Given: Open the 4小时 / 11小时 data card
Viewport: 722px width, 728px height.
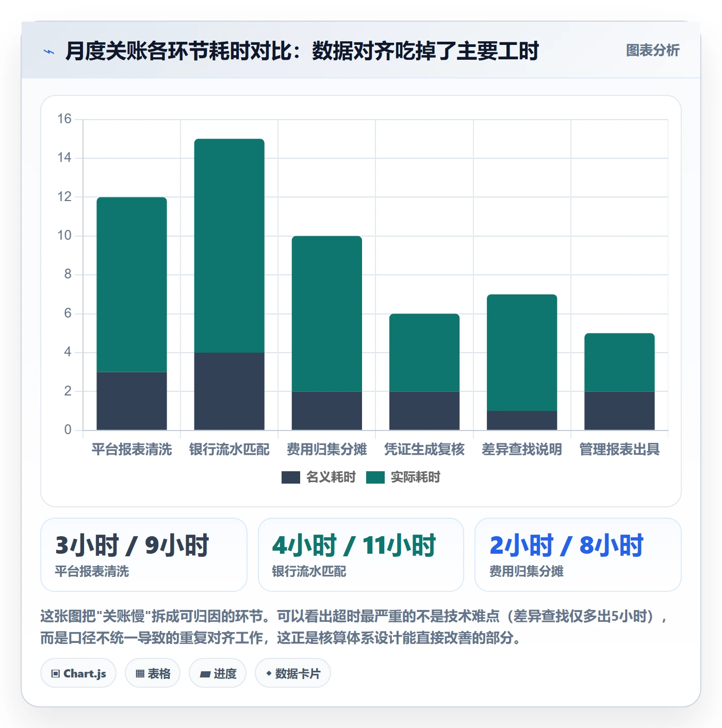Looking at the screenshot, I should (361, 555).
